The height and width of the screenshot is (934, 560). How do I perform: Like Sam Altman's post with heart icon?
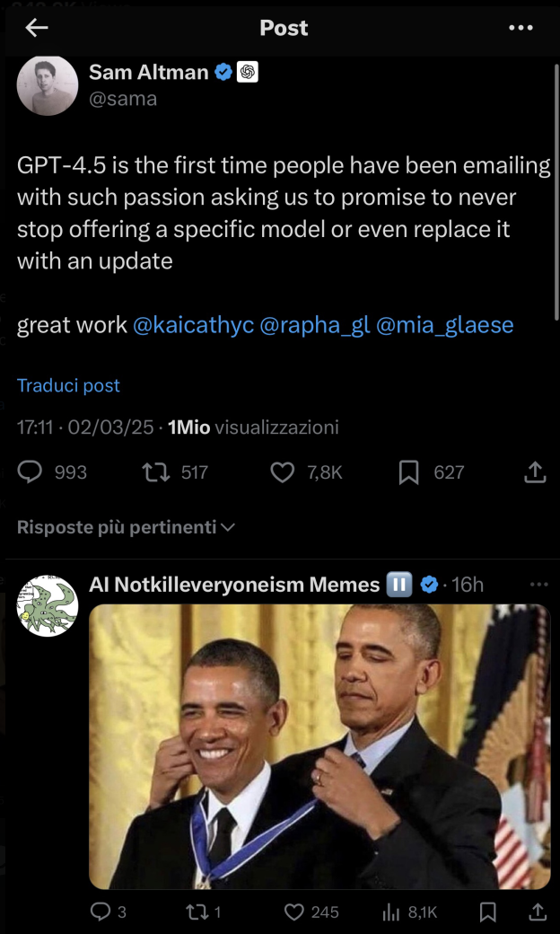[283, 471]
